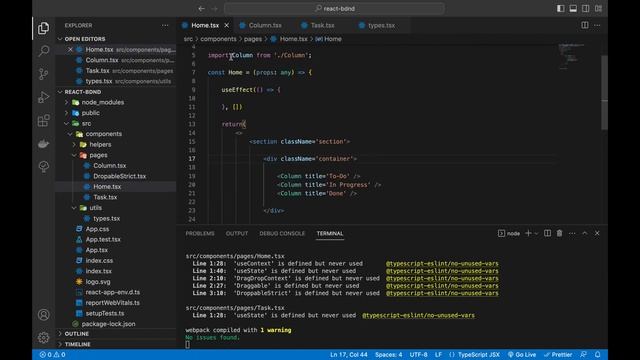Close Home.tsx in Open Editors list
640x360 pixels.
pos(70,49)
